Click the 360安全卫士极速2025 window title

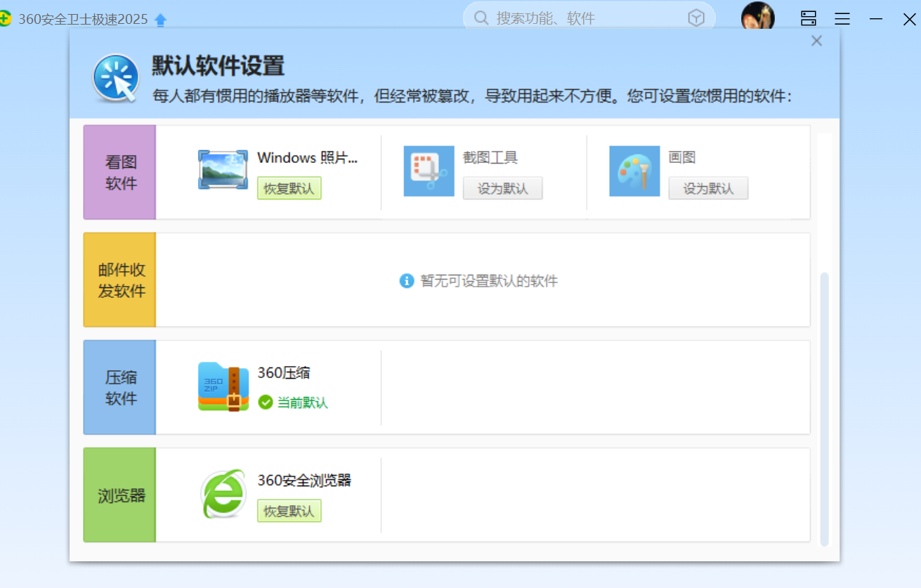tap(83, 20)
